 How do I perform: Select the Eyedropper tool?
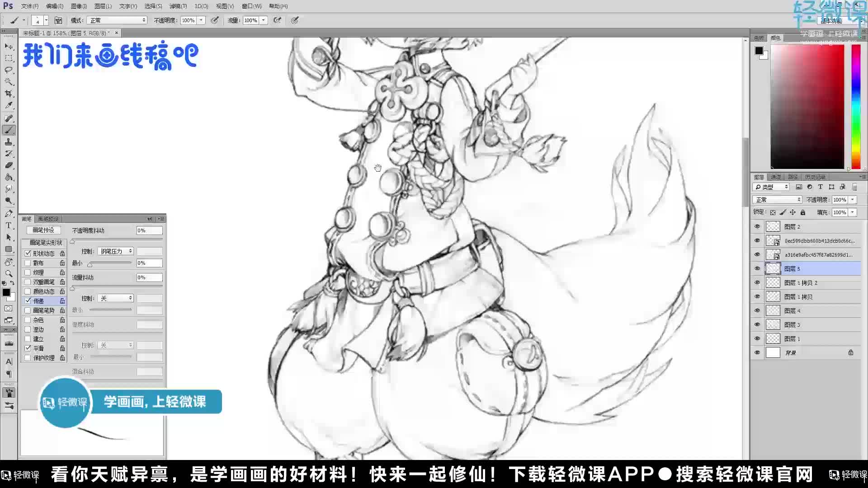pyautogui.click(x=9, y=105)
